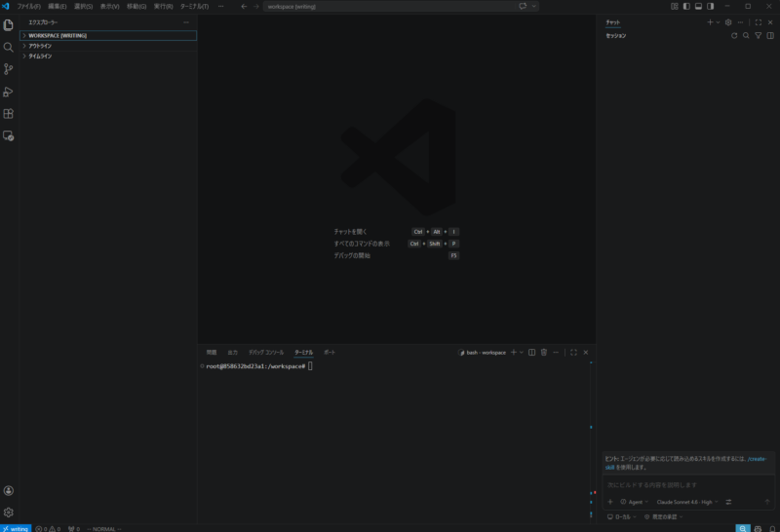Screen dimensions: 780x532
Task: Open the Source Control view
Action: click(9, 69)
